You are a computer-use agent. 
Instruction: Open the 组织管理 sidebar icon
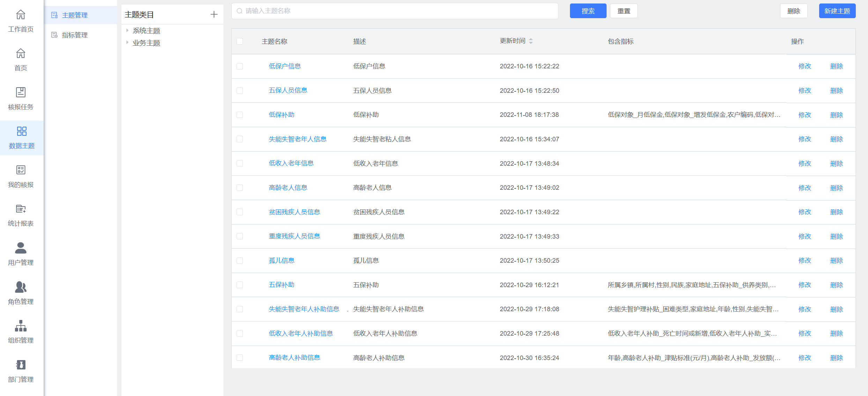point(21,326)
